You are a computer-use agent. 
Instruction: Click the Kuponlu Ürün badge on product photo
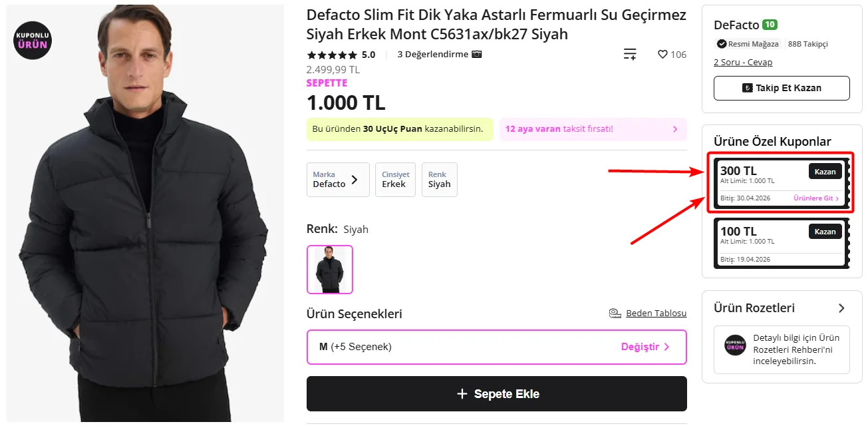pos(33,40)
